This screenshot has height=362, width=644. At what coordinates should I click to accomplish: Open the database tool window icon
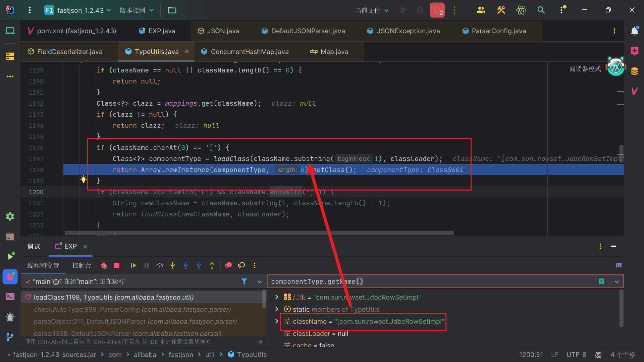coord(634,71)
